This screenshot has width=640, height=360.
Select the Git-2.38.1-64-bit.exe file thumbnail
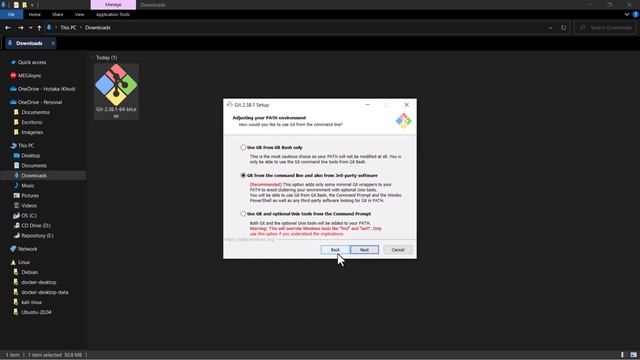pyautogui.click(x=116, y=91)
